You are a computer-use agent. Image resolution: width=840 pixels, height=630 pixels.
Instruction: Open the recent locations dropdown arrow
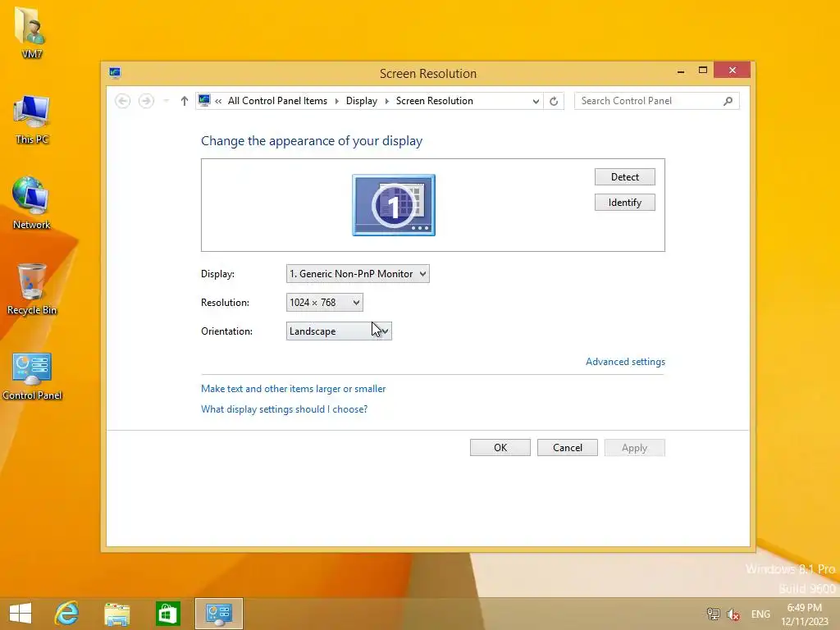point(167,101)
